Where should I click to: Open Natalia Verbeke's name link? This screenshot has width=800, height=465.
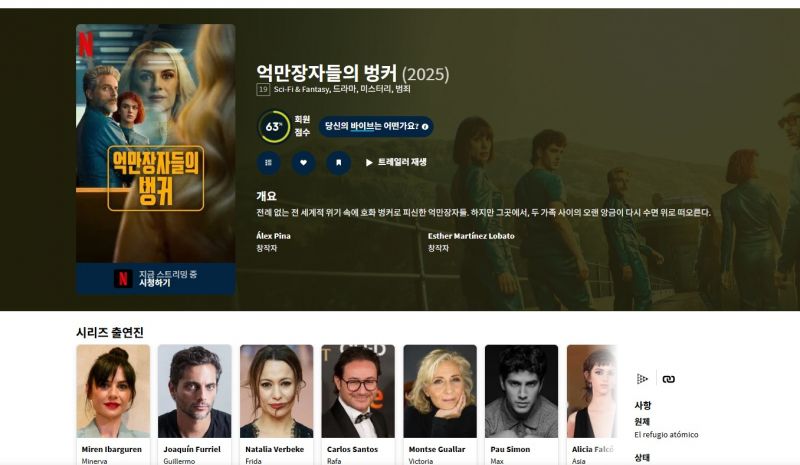click(274, 449)
